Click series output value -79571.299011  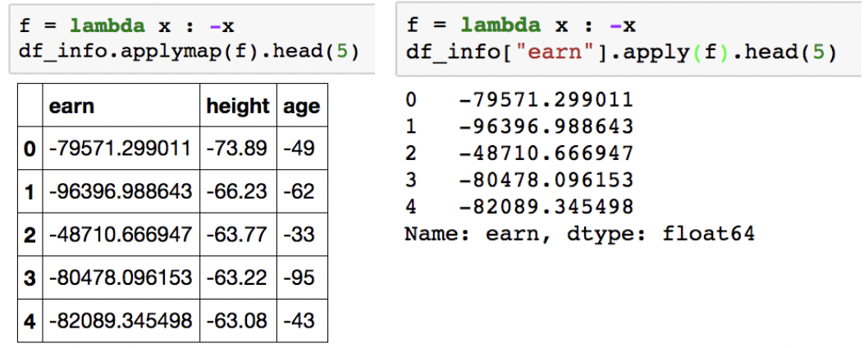546,100
